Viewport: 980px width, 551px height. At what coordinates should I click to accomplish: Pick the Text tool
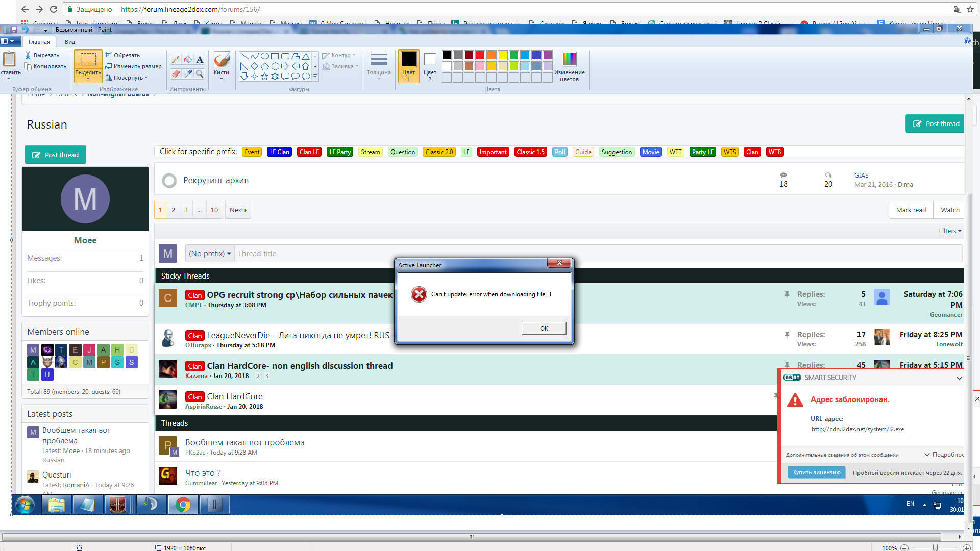point(200,60)
